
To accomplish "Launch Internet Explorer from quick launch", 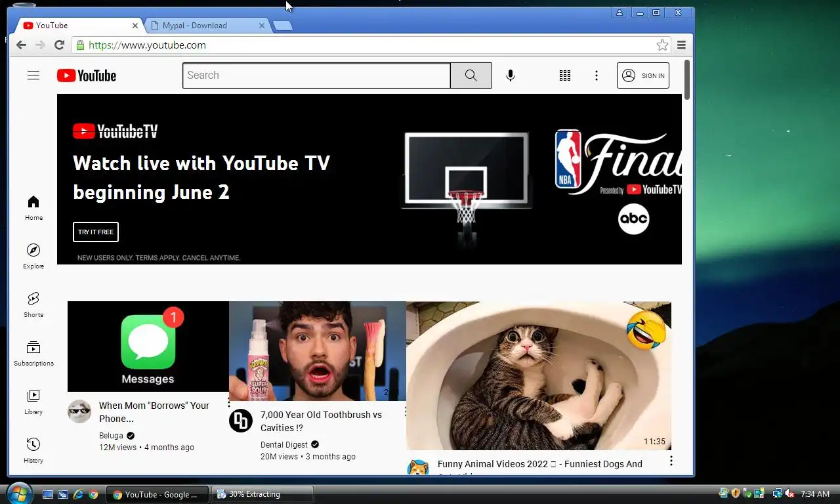I will tap(78, 494).
